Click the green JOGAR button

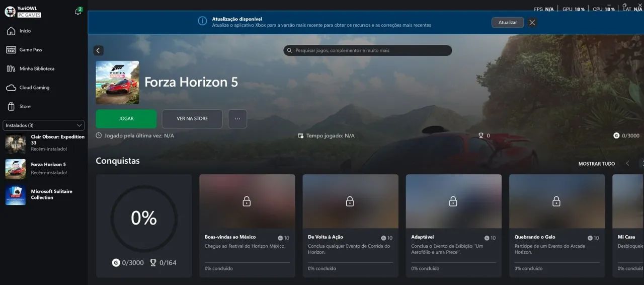pos(126,119)
